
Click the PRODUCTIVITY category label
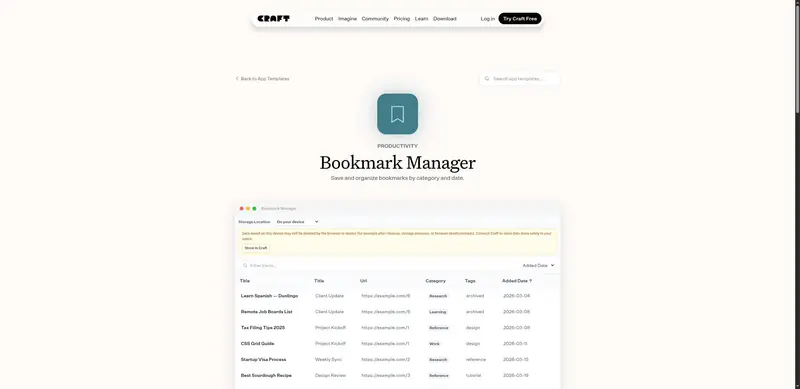point(397,146)
